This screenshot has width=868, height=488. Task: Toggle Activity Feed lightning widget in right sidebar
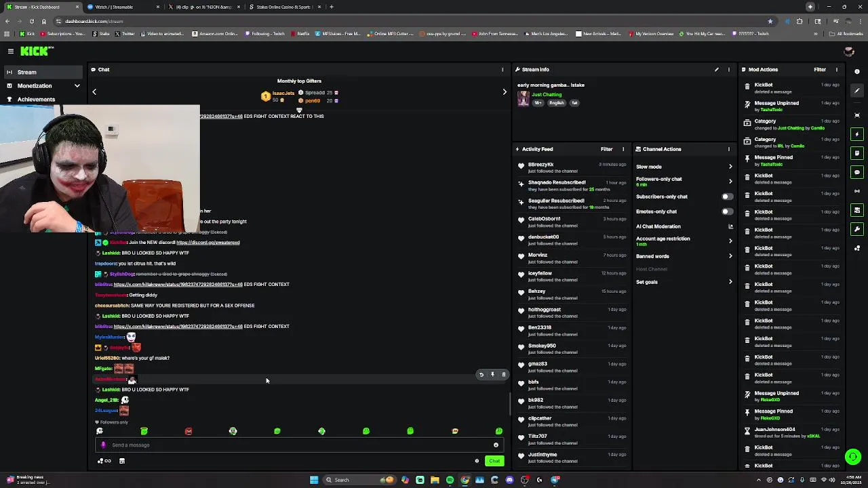[x=857, y=134]
